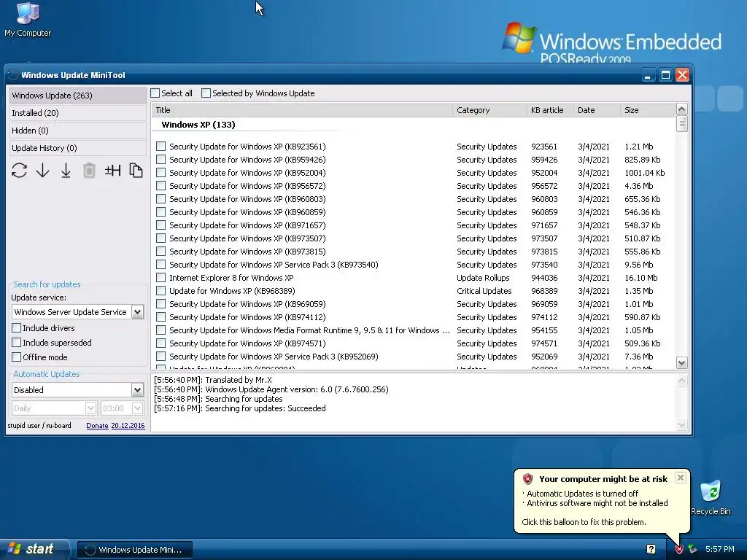This screenshot has width=747, height=560.
Task: Check the Select all checkbox
Action: point(155,93)
